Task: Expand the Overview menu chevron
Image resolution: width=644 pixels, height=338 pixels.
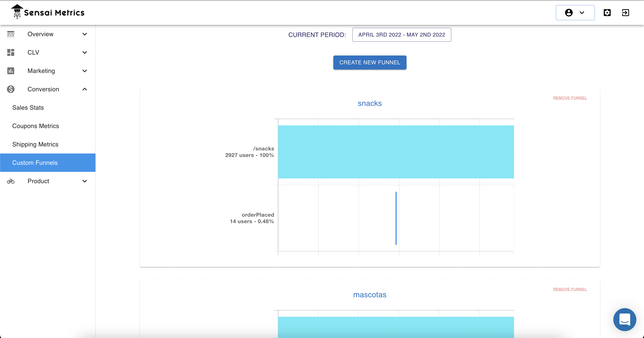Action: pyautogui.click(x=85, y=34)
